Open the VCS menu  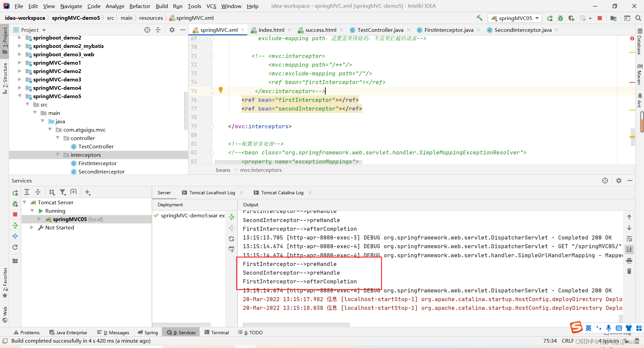(211, 6)
